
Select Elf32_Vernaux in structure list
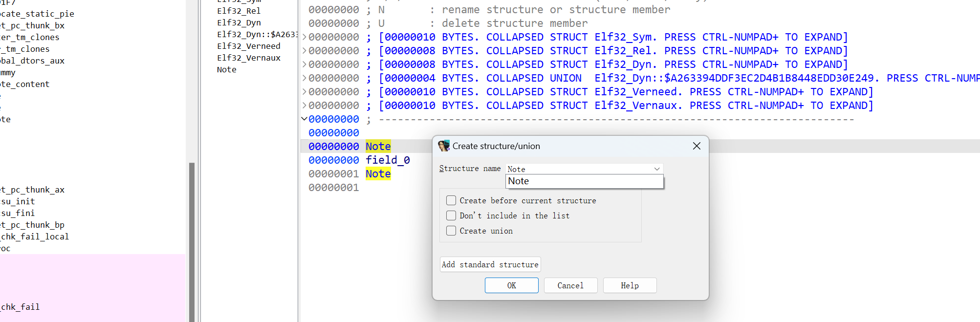coord(249,58)
